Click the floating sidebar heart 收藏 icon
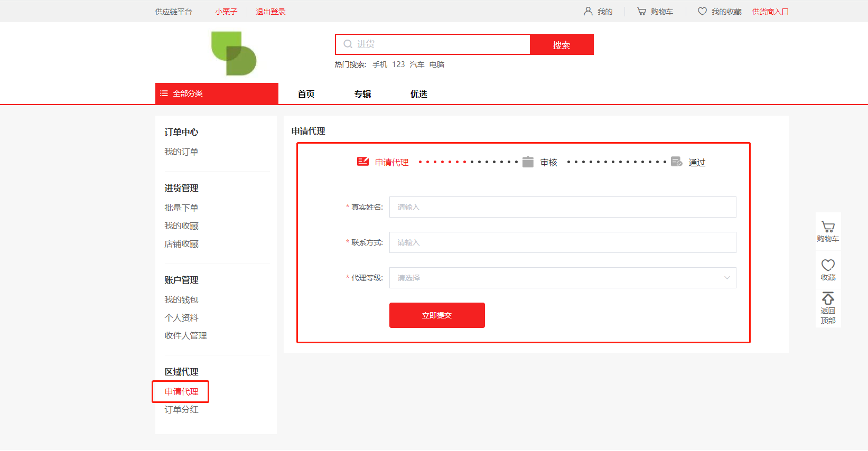 coord(828,265)
